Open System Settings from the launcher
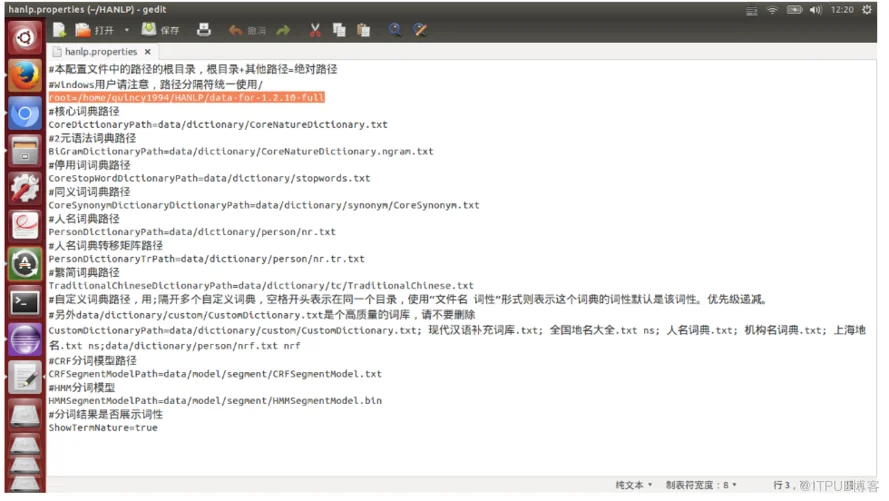This screenshot has width=889, height=501. pos(24,188)
